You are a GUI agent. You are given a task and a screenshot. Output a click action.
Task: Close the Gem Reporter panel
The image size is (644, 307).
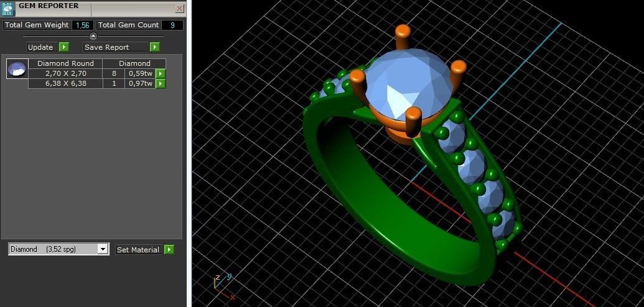point(179,9)
